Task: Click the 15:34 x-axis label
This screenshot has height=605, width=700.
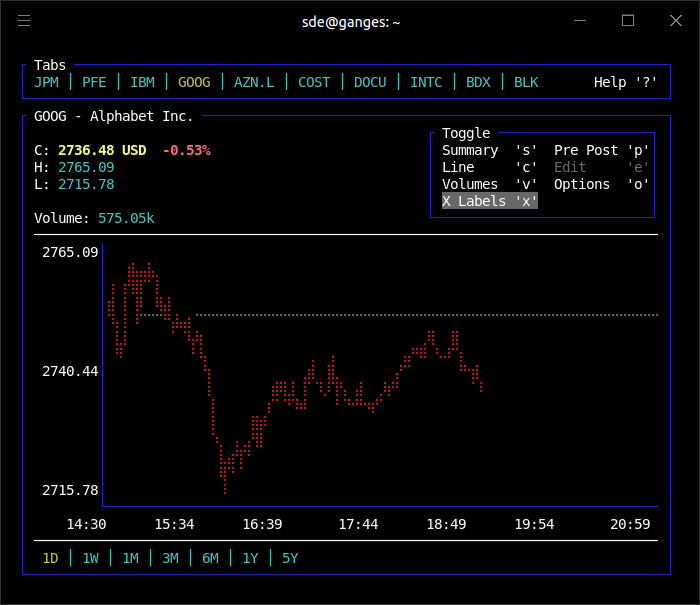Action: point(174,524)
